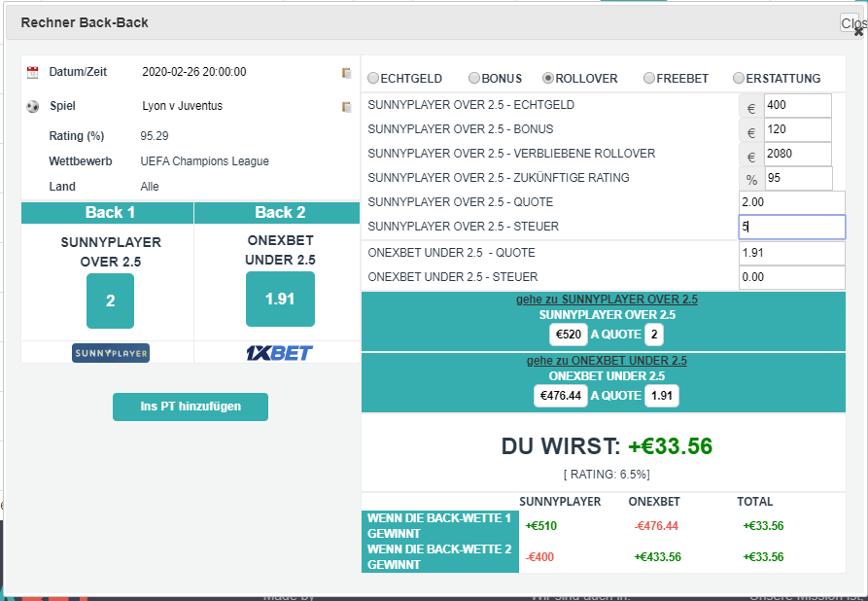The height and width of the screenshot is (601, 868).
Task: Click the +€433.56 Onexbet result cell
Action: 658,557
